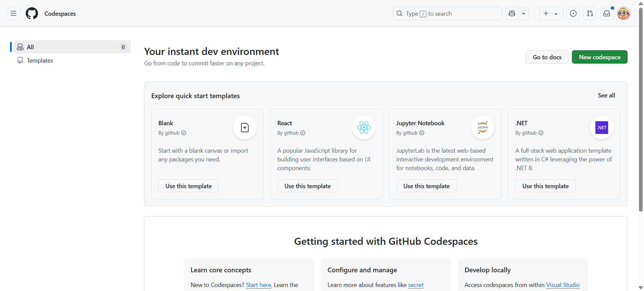Click the Develop locally heading

(x=488, y=270)
